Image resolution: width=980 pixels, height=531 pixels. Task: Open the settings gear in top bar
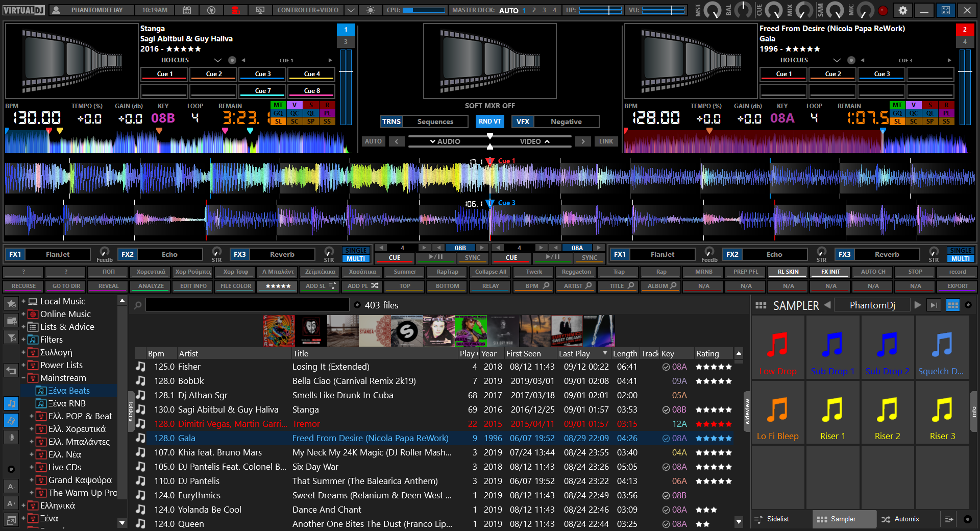pyautogui.click(x=903, y=10)
